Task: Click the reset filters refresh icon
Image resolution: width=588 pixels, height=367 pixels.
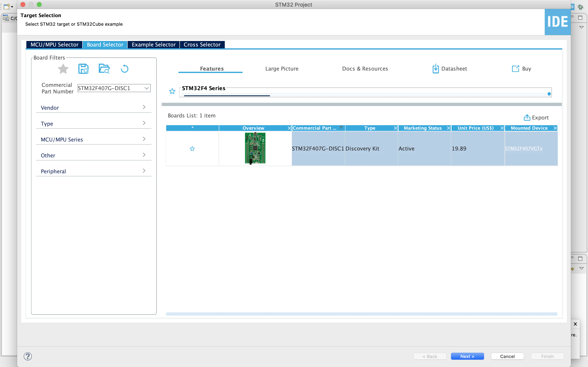Action: click(x=124, y=69)
